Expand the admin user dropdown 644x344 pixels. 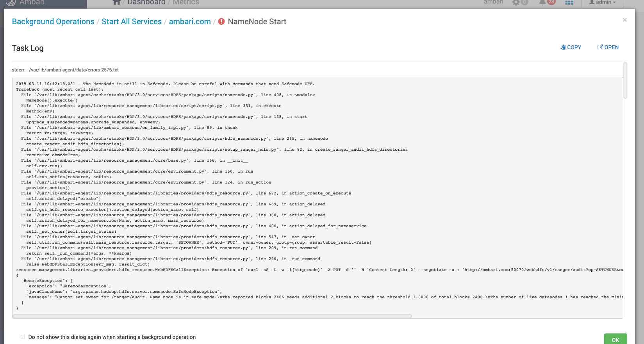tap(602, 3)
